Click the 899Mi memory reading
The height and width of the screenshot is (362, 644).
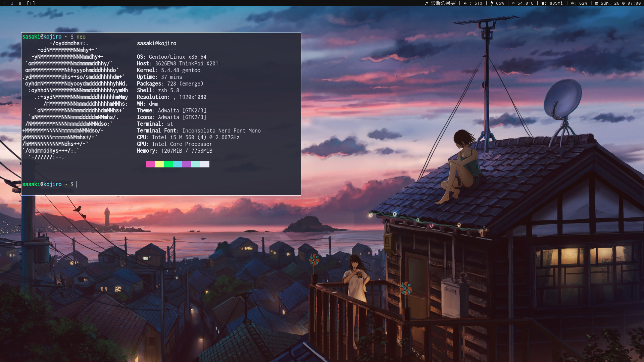tap(556, 3)
